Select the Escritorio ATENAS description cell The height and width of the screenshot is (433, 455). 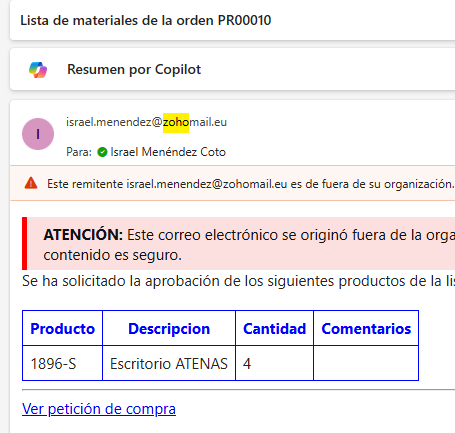click(169, 363)
